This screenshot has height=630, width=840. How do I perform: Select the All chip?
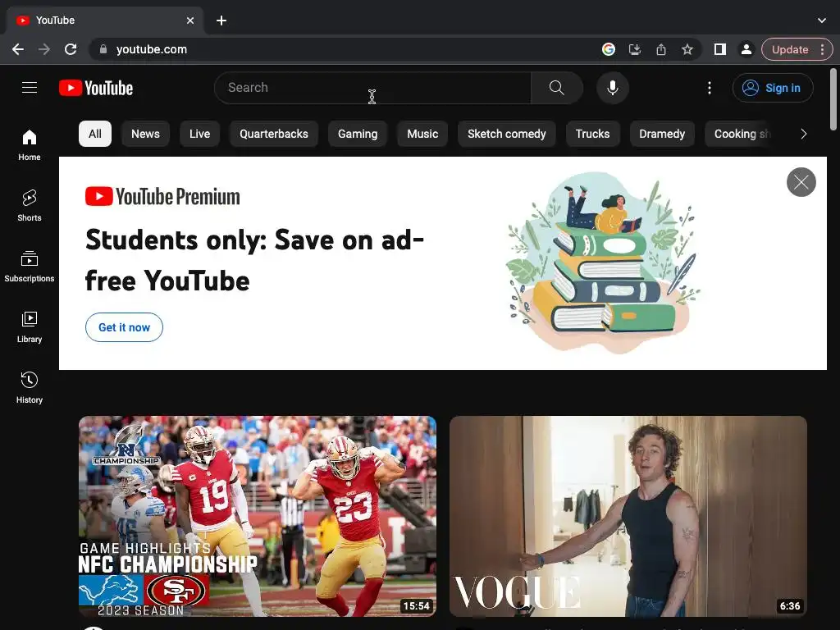95,134
